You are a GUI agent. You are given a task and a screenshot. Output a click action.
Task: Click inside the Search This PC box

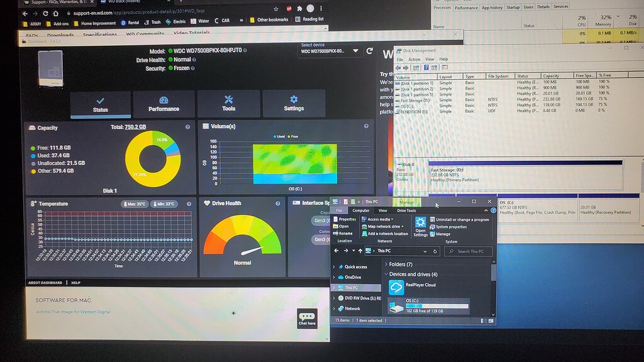469,251
